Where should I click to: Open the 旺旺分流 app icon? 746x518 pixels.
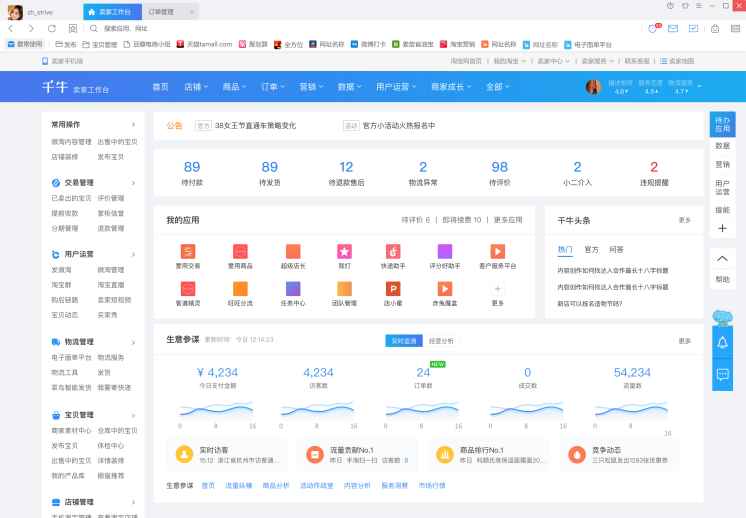coord(240,289)
